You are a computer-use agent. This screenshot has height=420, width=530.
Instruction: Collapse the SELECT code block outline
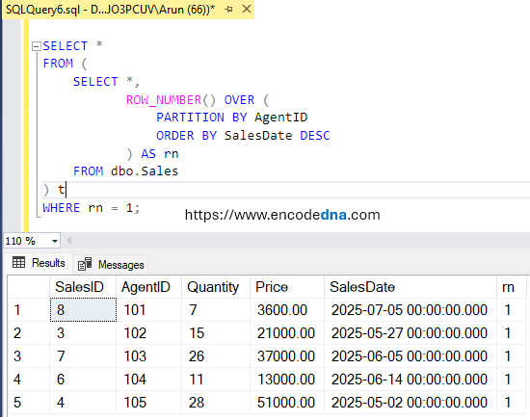pyautogui.click(x=37, y=46)
